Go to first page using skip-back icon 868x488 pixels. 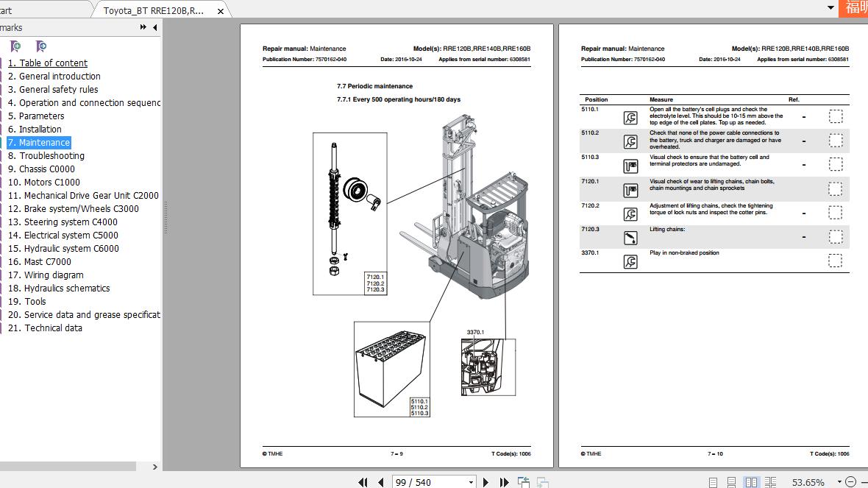tap(363, 482)
